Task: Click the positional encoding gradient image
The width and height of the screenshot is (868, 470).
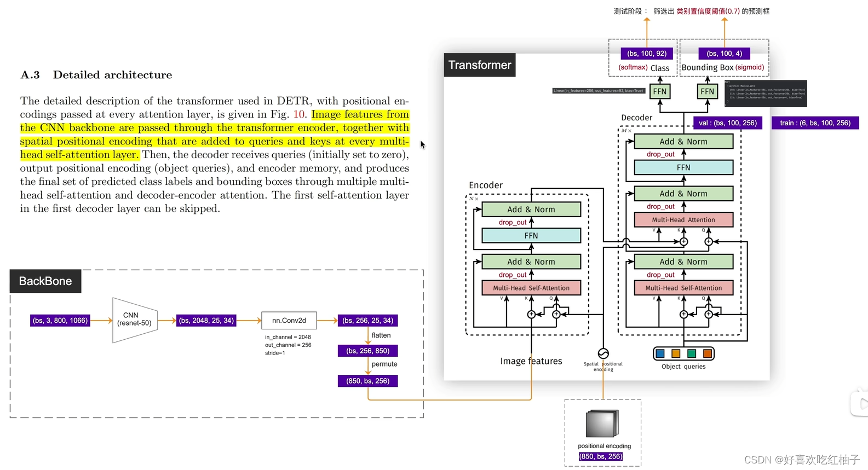Action: click(x=602, y=423)
